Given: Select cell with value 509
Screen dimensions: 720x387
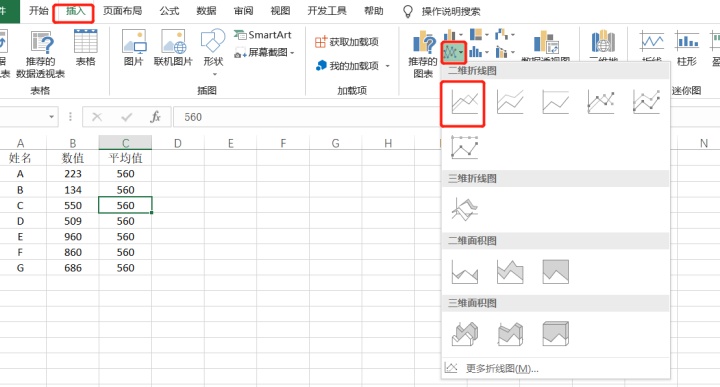Looking at the screenshot, I should click(73, 221).
